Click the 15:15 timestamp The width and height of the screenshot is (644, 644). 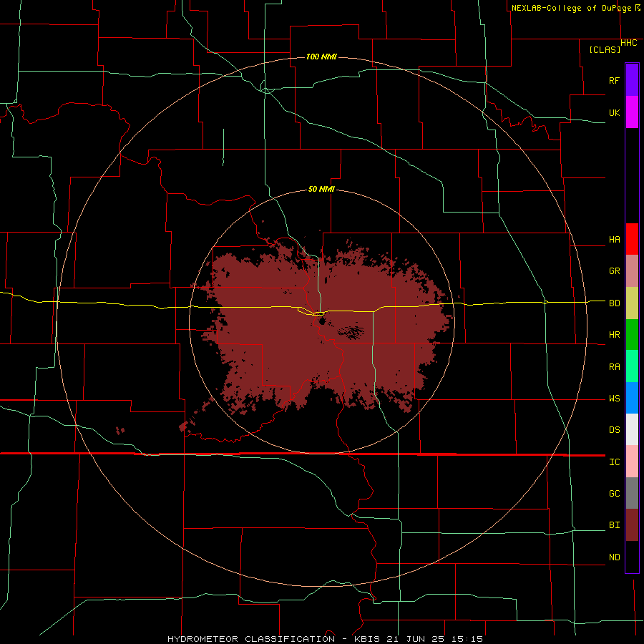click(x=468, y=639)
